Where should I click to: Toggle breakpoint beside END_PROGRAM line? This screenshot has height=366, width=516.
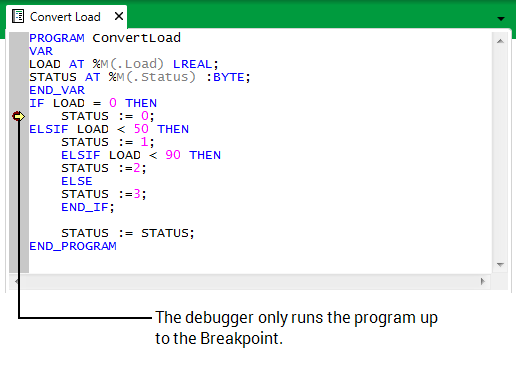tap(19, 246)
